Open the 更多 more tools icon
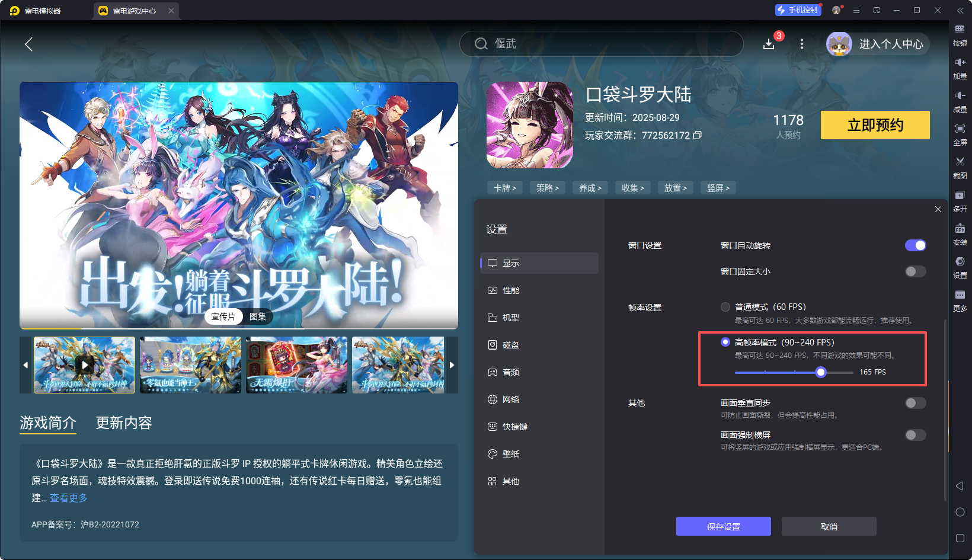 point(960,301)
